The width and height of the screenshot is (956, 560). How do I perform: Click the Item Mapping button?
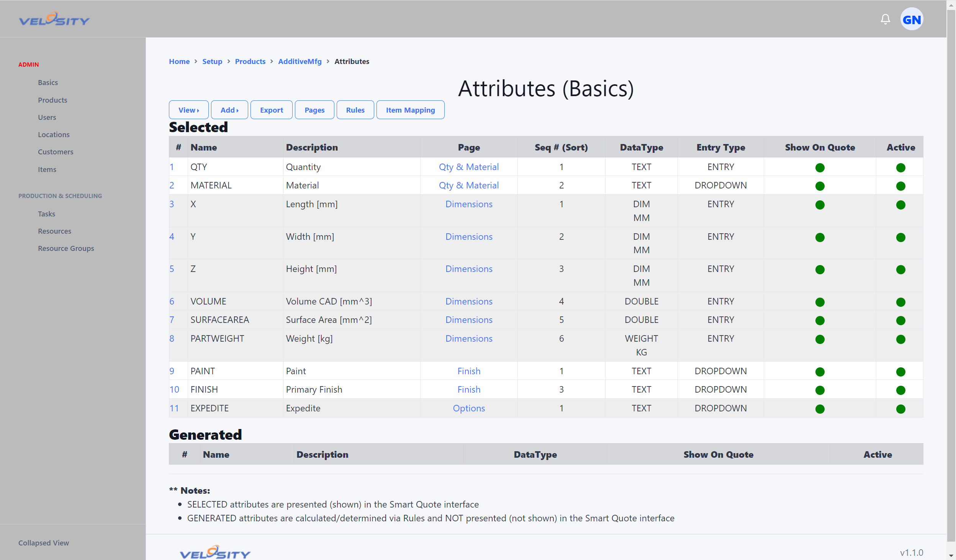tap(410, 110)
